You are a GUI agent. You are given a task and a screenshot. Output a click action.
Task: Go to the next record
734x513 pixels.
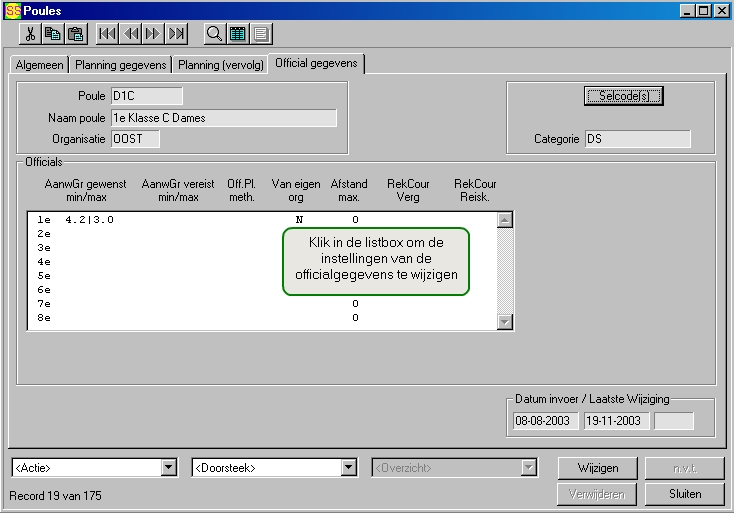tap(153, 34)
